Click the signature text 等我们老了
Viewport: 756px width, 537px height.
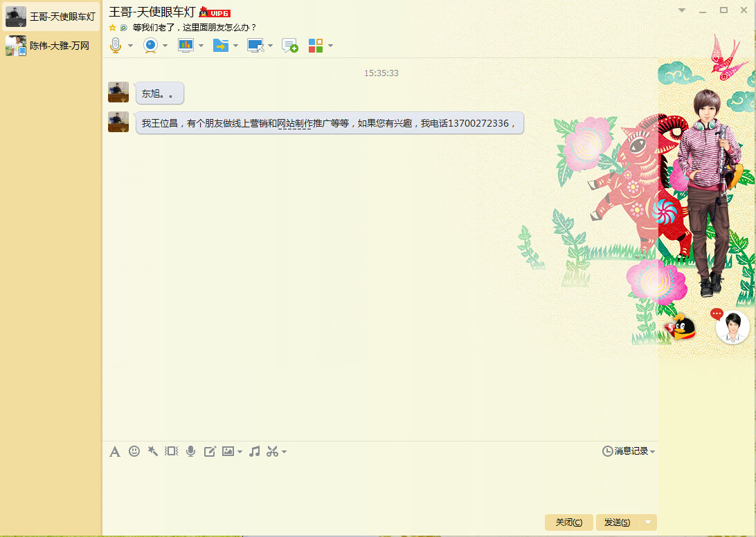pos(195,28)
